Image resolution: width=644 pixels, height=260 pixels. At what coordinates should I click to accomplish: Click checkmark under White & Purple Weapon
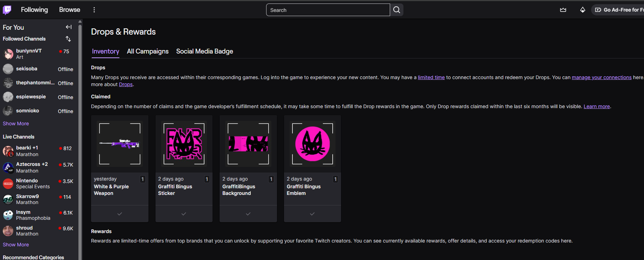click(119, 213)
